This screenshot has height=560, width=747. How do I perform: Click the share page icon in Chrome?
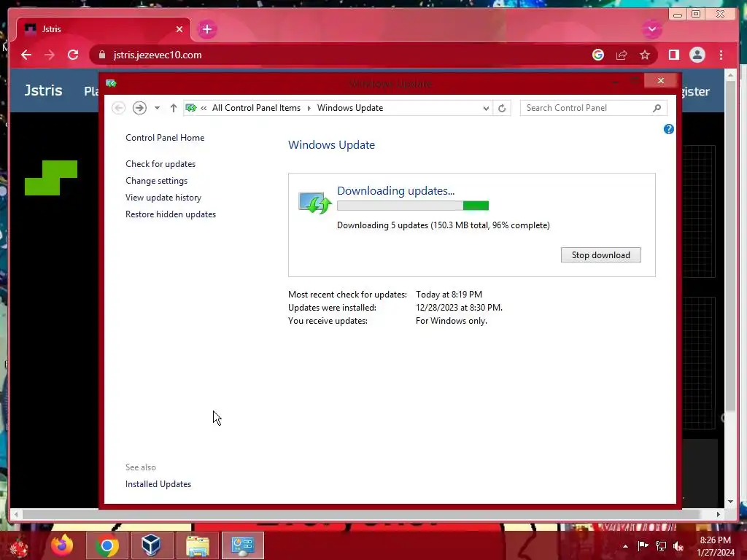(622, 55)
